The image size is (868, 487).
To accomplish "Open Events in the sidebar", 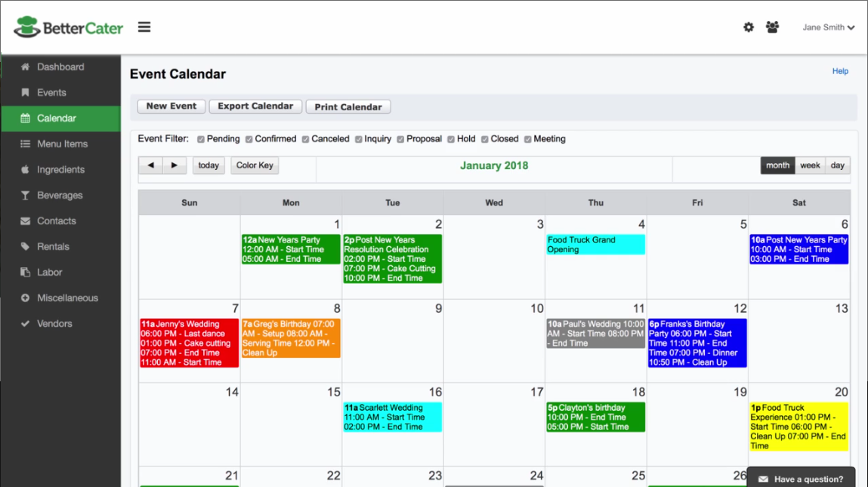I will tap(61, 92).
